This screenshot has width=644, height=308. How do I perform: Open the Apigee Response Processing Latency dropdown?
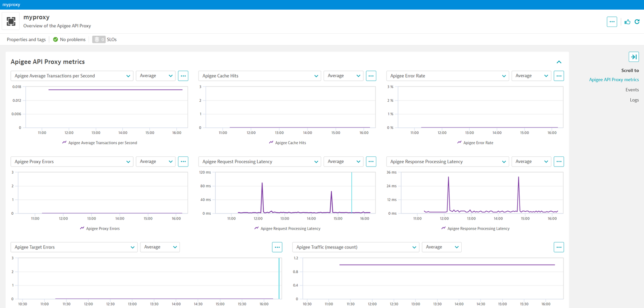448,162
